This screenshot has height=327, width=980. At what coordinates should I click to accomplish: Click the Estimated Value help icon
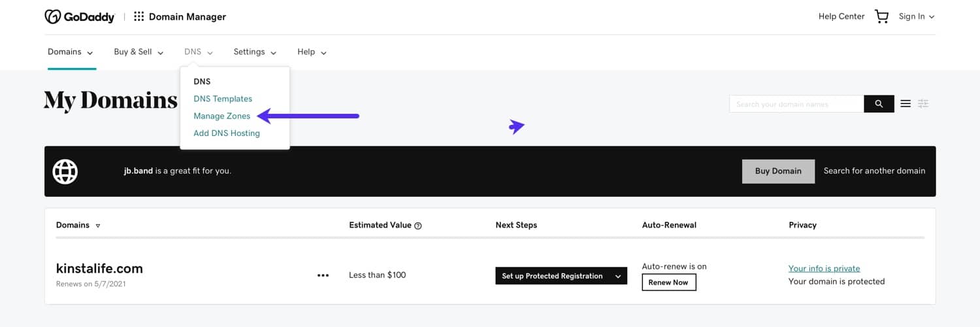(x=418, y=226)
